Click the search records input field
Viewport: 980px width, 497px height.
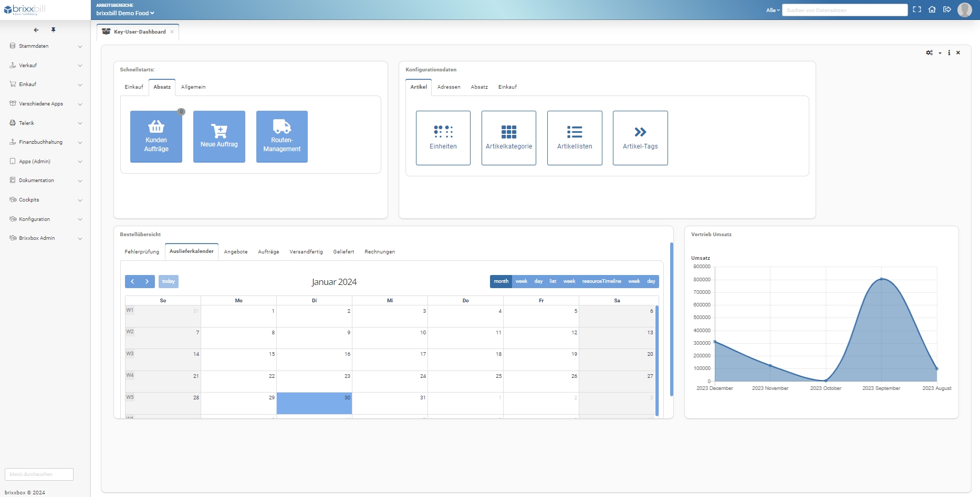click(845, 10)
